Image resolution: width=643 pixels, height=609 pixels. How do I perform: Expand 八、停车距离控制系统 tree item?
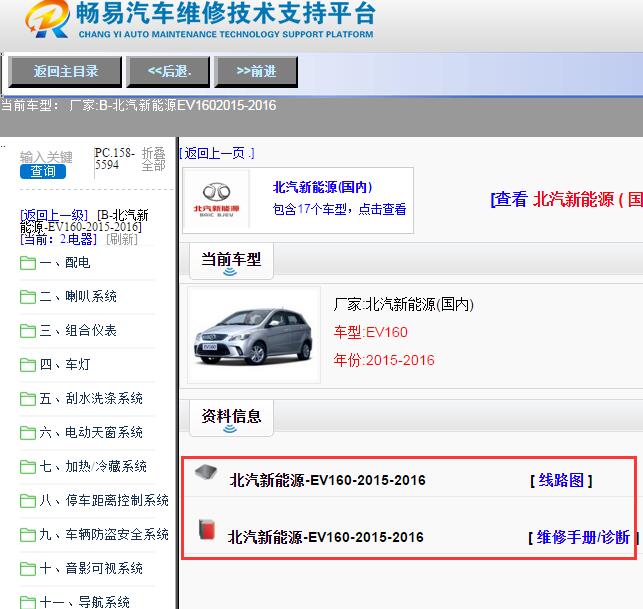(104, 501)
